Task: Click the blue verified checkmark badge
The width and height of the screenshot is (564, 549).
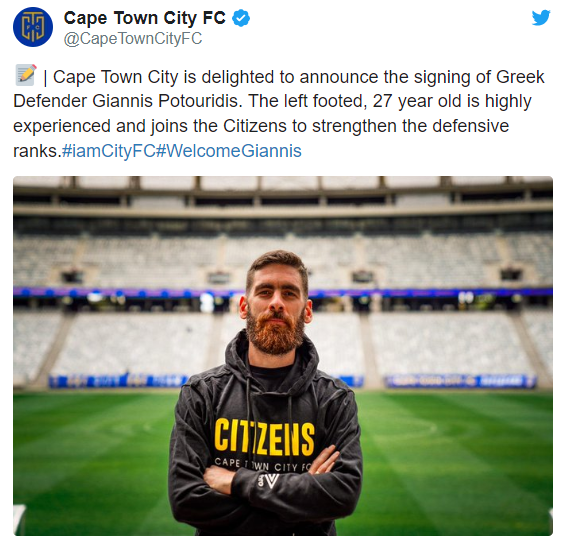Action: tap(241, 18)
